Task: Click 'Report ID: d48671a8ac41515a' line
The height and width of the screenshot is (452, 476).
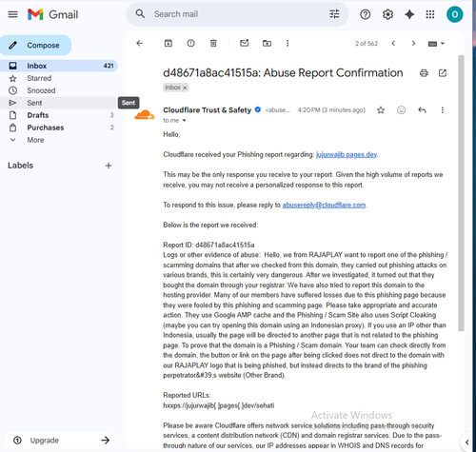Action: tap(208, 245)
